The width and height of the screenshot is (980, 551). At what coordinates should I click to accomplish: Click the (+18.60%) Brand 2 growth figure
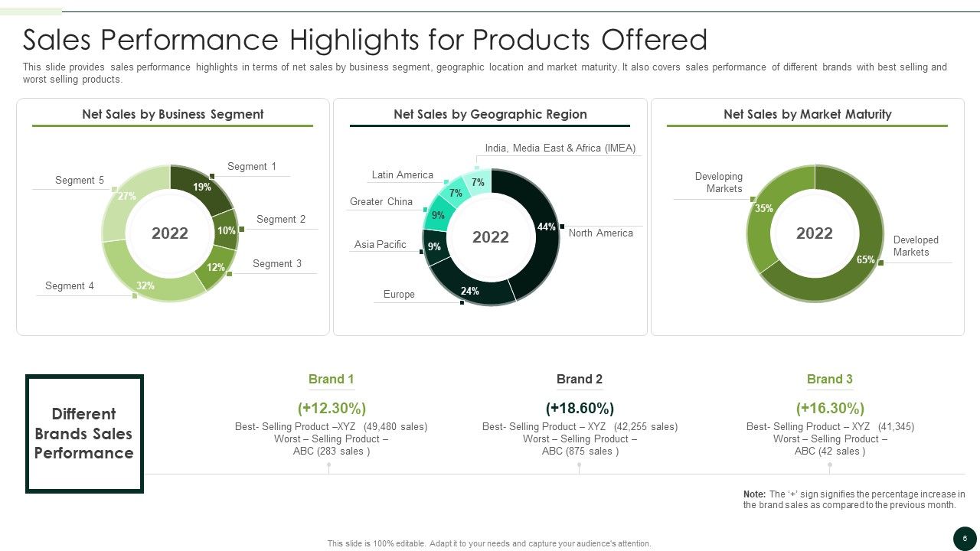580,408
